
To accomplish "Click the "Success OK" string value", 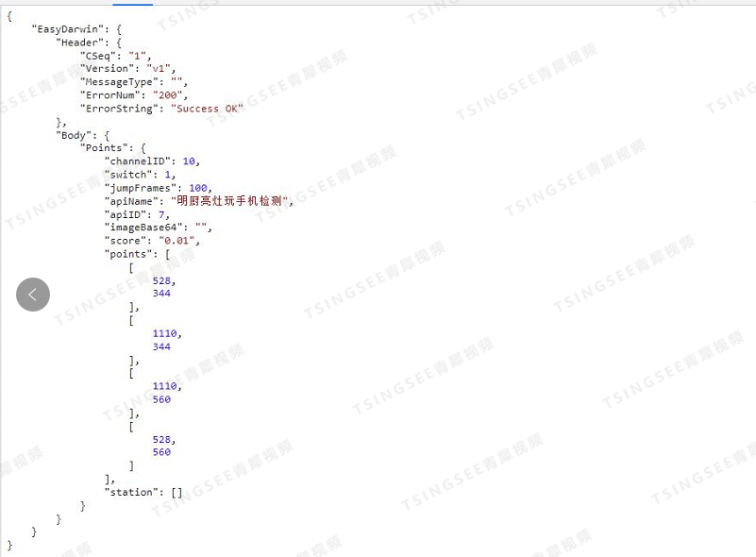I will point(207,109).
